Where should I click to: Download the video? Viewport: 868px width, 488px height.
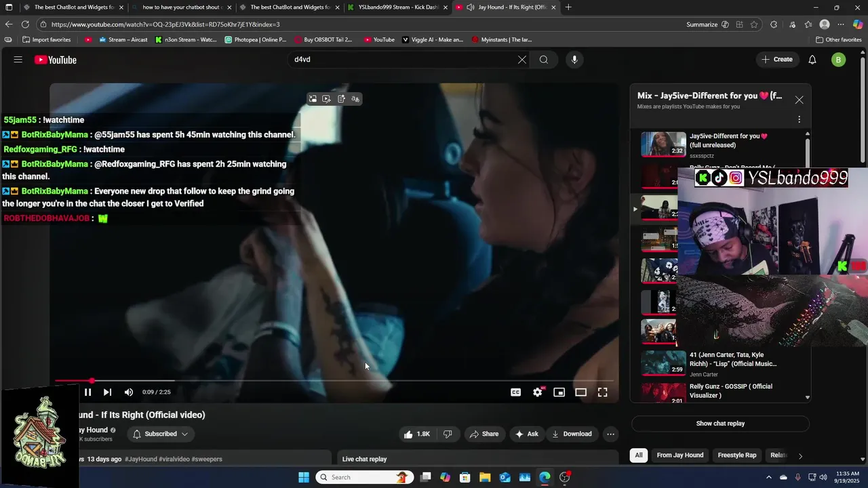(x=572, y=434)
